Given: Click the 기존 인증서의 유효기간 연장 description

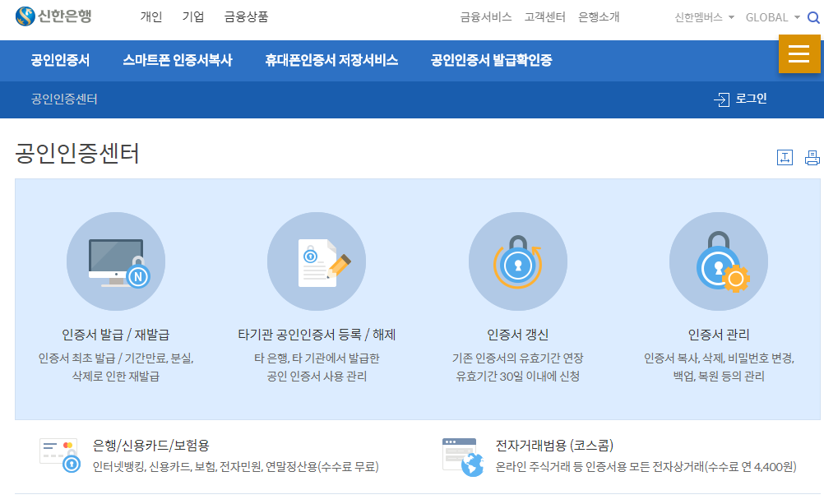Looking at the screenshot, I should 517,367.
